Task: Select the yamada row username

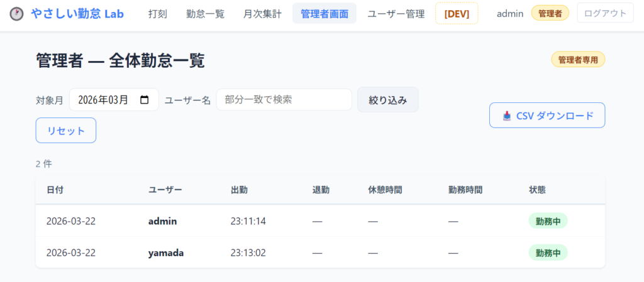Action: [166, 252]
